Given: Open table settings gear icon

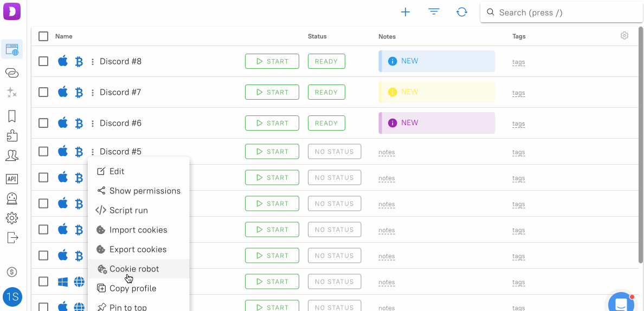Looking at the screenshot, I should [624, 36].
